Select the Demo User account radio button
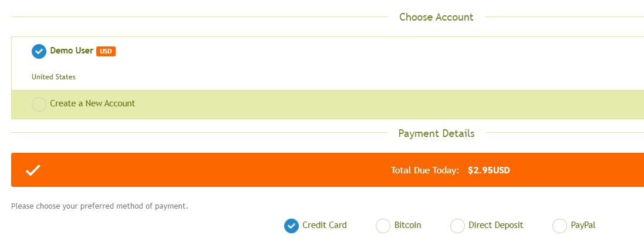The width and height of the screenshot is (644, 238). point(39,51)
